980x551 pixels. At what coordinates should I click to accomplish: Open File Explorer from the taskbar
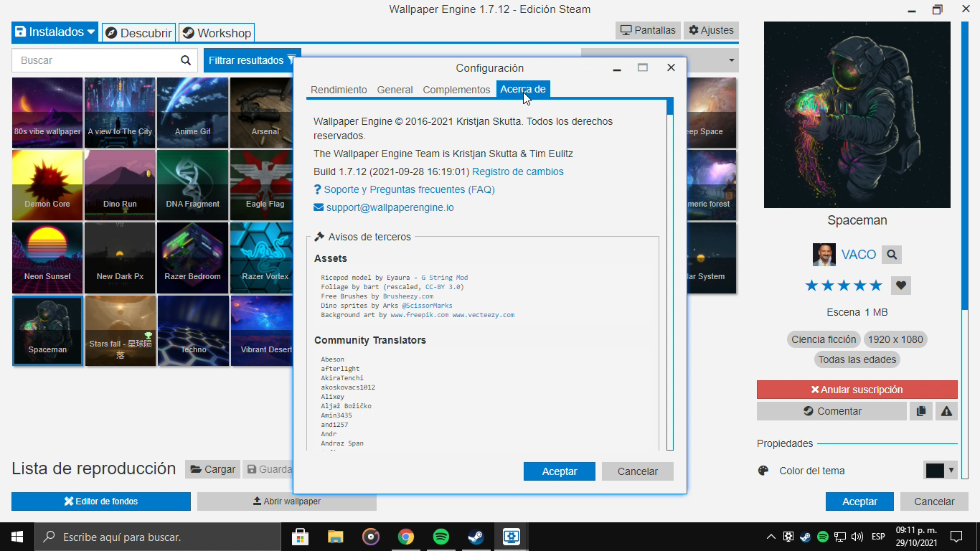(335, 537)
